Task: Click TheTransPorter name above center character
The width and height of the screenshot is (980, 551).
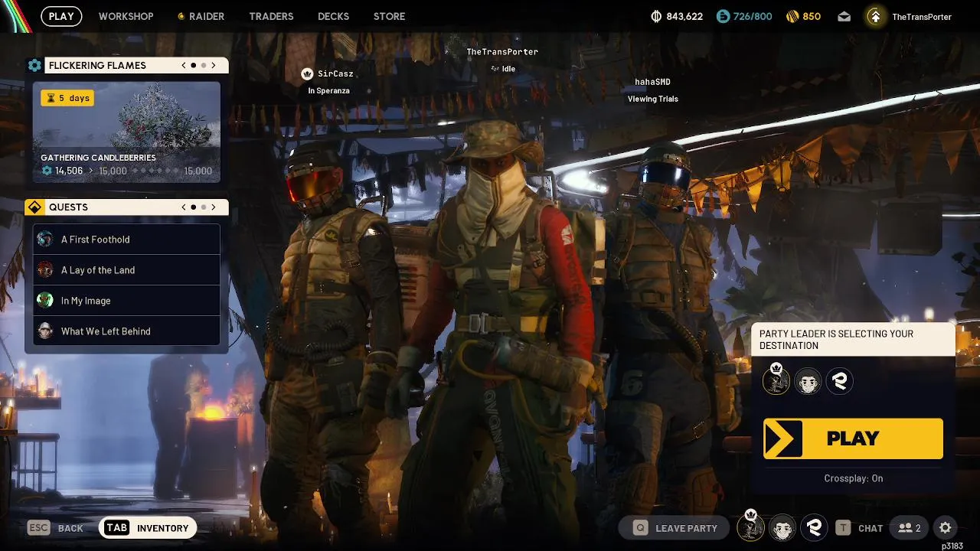Action: (502, 52)
